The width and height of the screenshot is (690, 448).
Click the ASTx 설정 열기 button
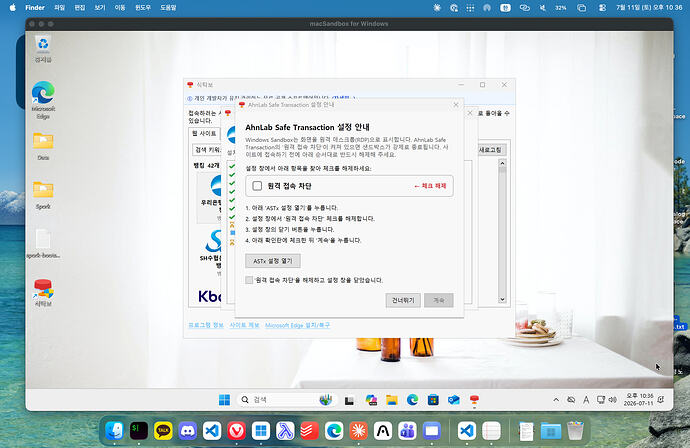[x=273, y=261]
